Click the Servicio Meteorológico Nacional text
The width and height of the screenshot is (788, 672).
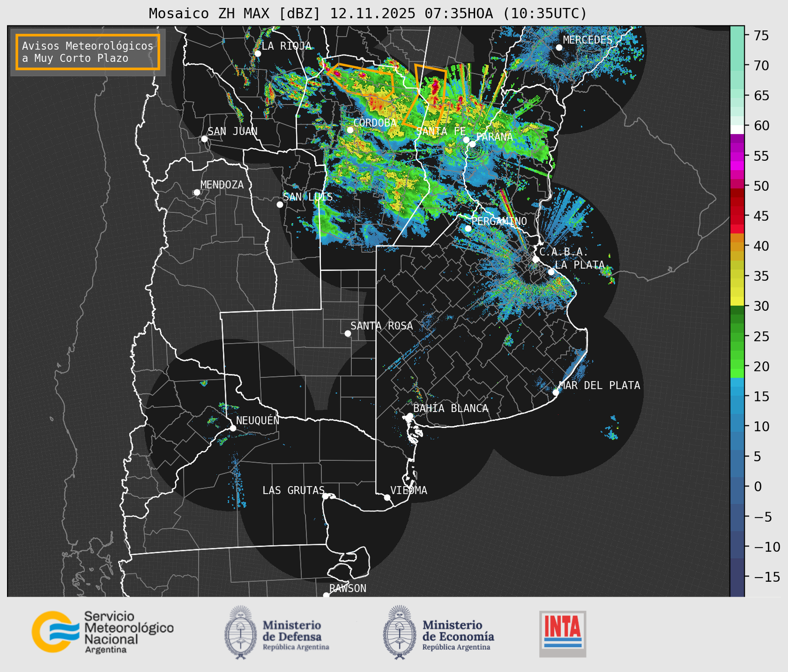tap(128, 631)
